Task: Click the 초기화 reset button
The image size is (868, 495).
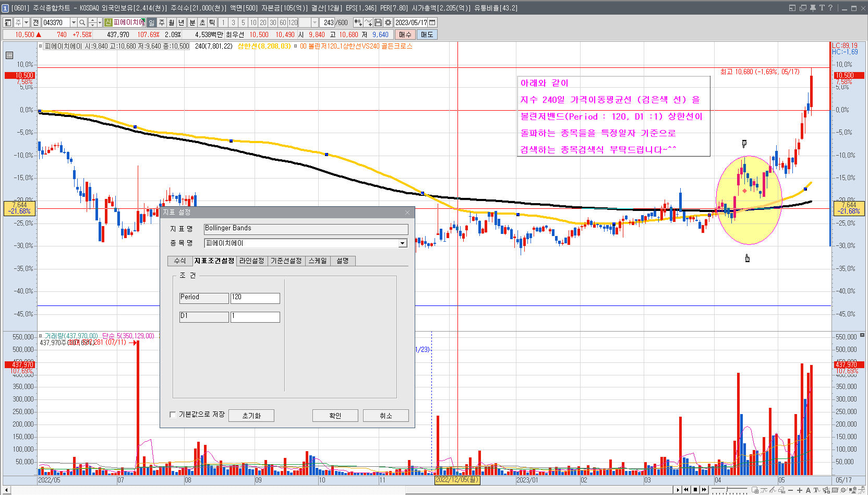Action: pyautogui.click(x=251, y=416)
